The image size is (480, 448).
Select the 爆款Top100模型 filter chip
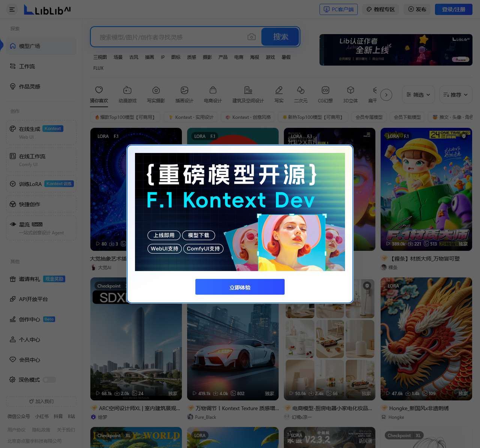(x=125, y=117)
